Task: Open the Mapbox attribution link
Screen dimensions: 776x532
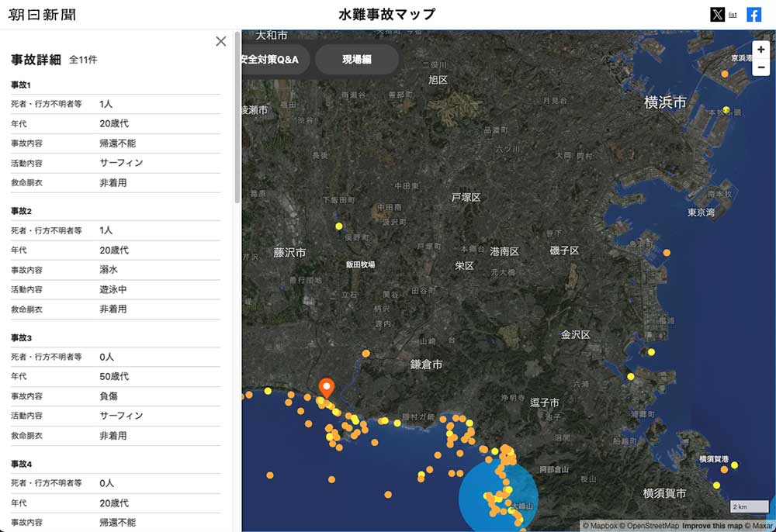Action: tap(600, 526)
